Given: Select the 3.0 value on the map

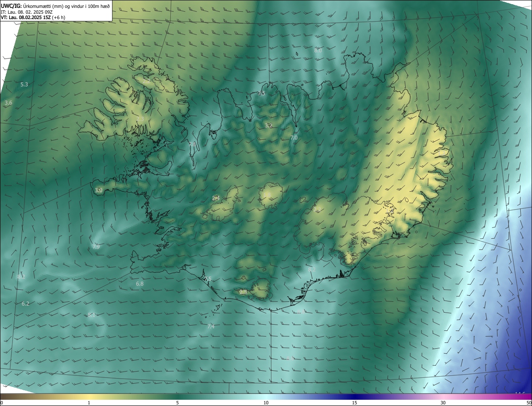Looking at the screenshot, I should [x=99, y=191].
